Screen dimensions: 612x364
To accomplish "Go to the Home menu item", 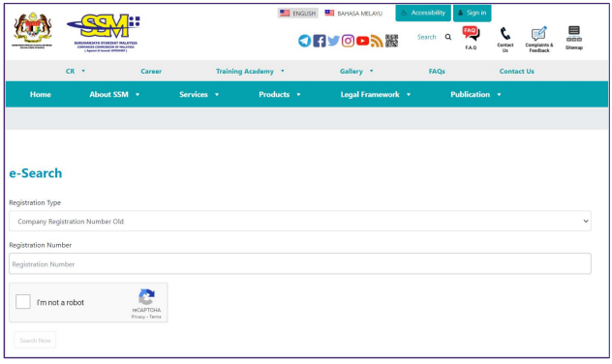I will tap(41, 95).
